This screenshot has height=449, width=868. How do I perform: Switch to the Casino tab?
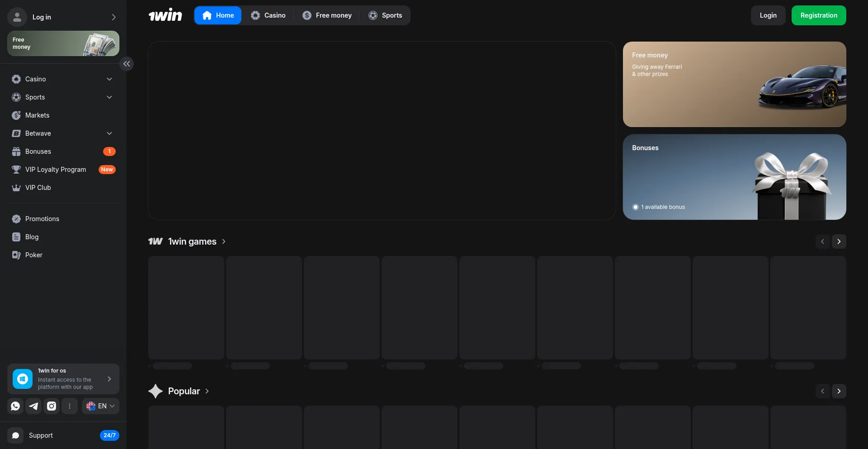pyautogui.click(x=268, y=15)
